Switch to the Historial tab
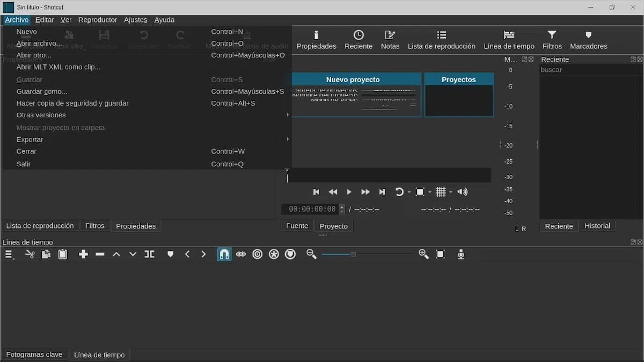 point(597,226)
